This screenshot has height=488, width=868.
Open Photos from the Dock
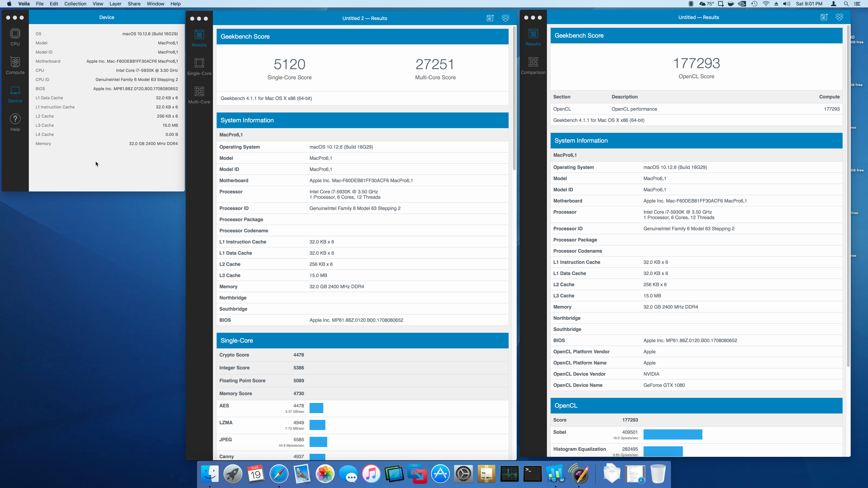pos(325,474)
